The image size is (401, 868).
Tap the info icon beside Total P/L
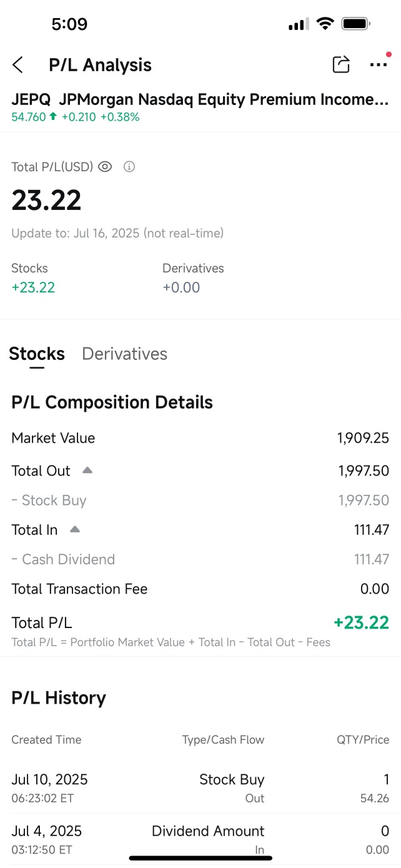pyautogui.click(x=129, y=167)
